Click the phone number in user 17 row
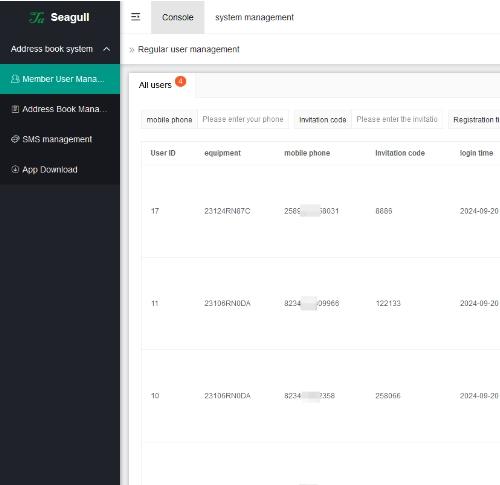Screen dimensions: 500x485 [311, 211]
